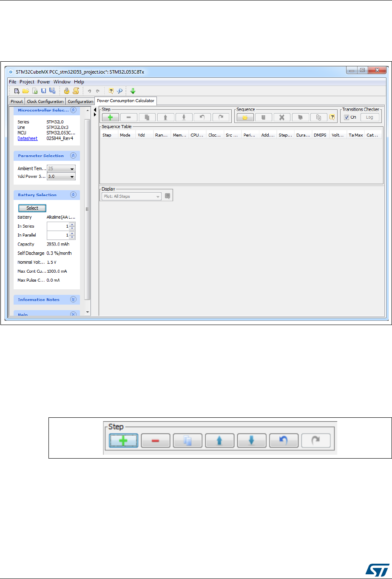Click the yellow help icon in the Sequence group
This screenshot has width=392, height=579.
[332, 117]
